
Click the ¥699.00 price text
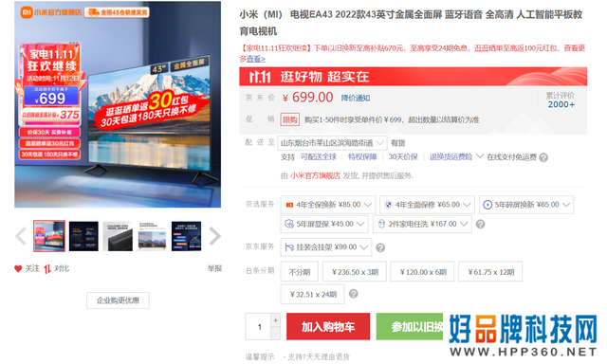click(307, 98)
